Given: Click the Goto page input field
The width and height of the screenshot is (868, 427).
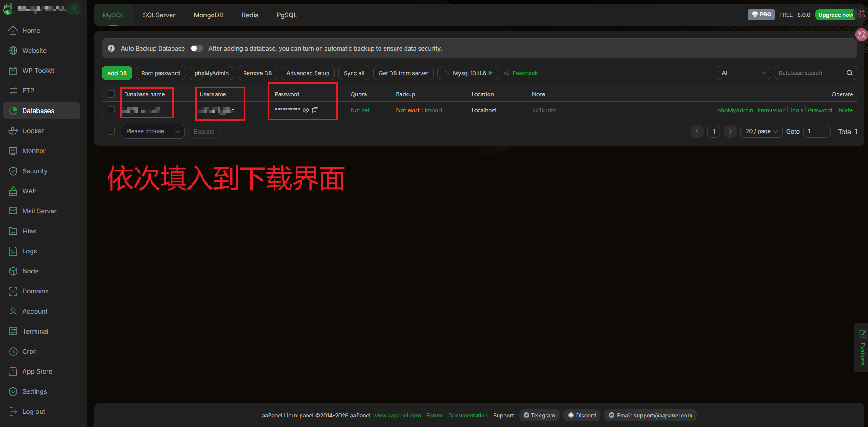Looking at the screenshot, I should click(x=816, y=131).
